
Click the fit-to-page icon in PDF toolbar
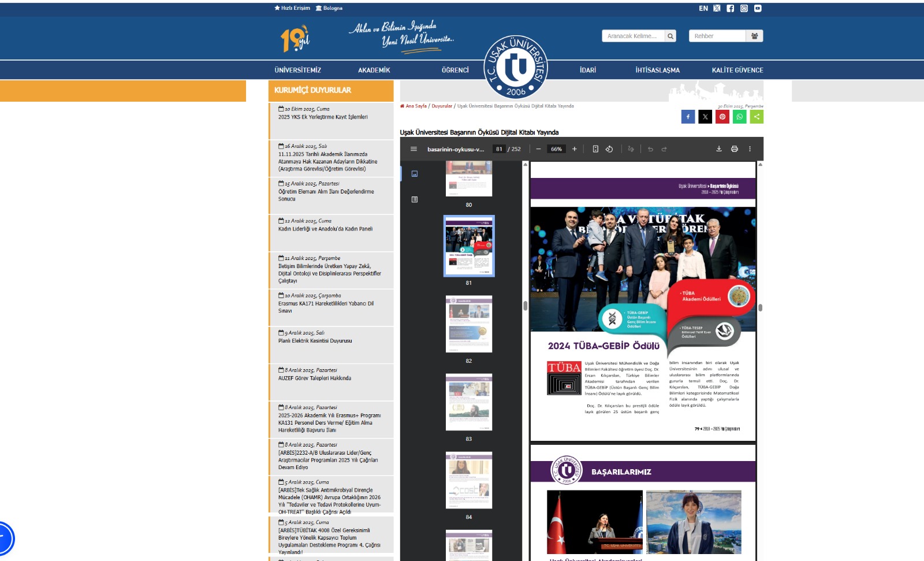pyautogui.click(x=595, y=149)
